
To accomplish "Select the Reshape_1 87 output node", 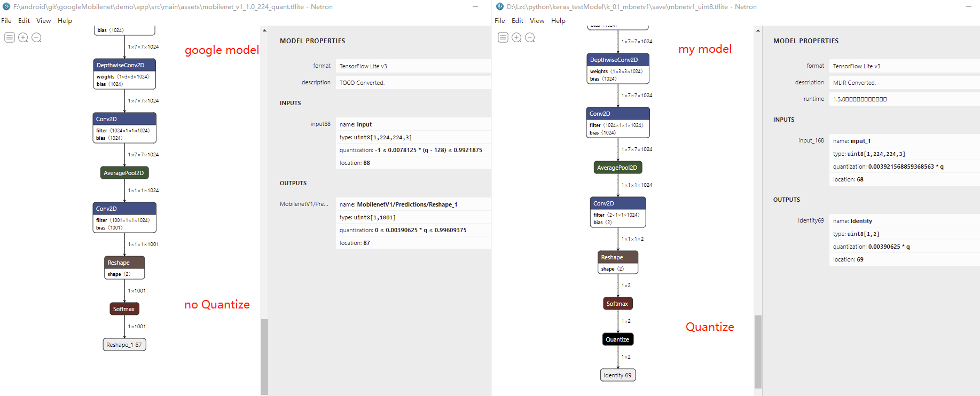I will pyautogui.click(x=124, y=345).
